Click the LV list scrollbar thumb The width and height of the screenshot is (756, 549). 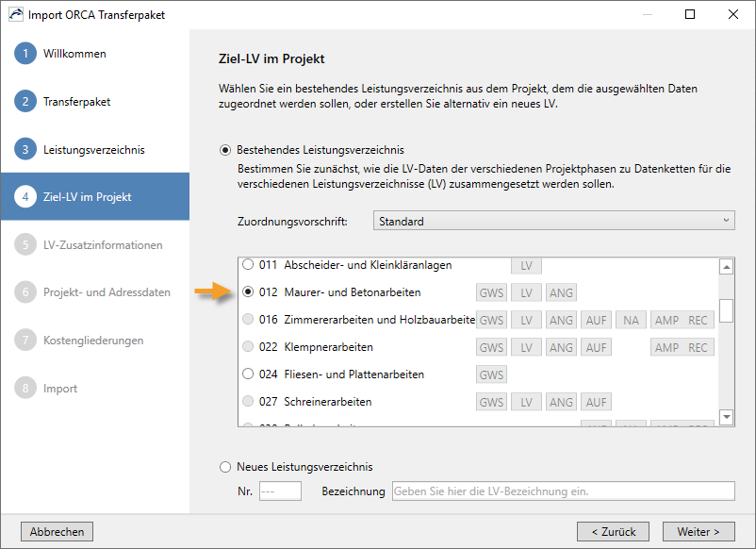[x=726, y=310]
